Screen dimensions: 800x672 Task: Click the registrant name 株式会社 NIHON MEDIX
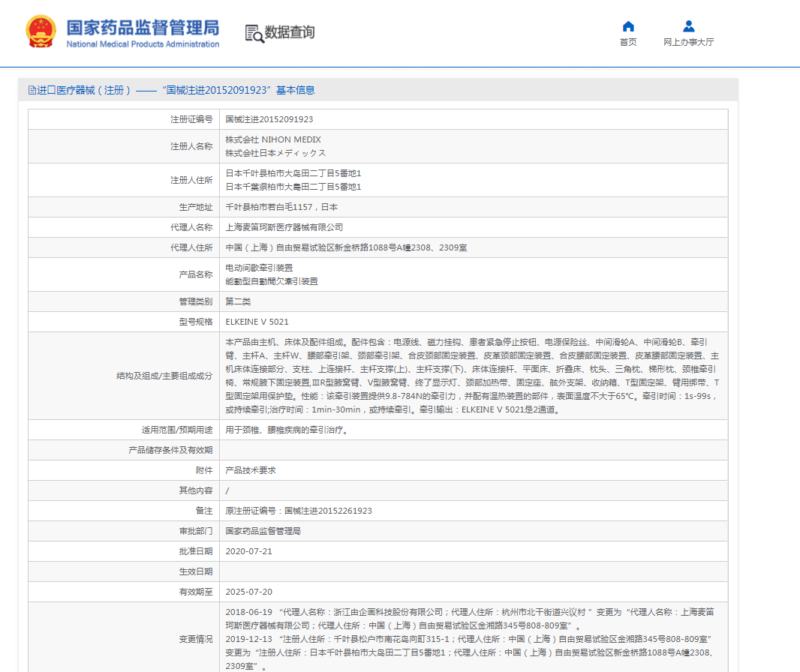(x=273, y=140)
